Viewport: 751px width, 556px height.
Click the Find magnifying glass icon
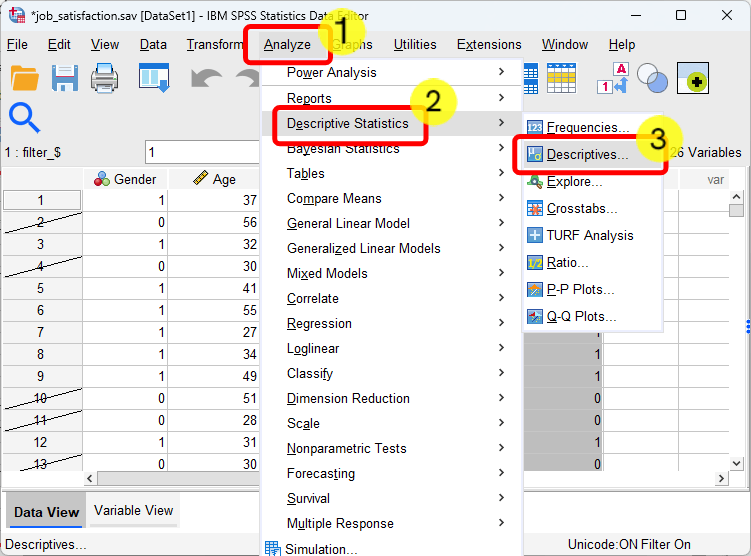(24, 118)
